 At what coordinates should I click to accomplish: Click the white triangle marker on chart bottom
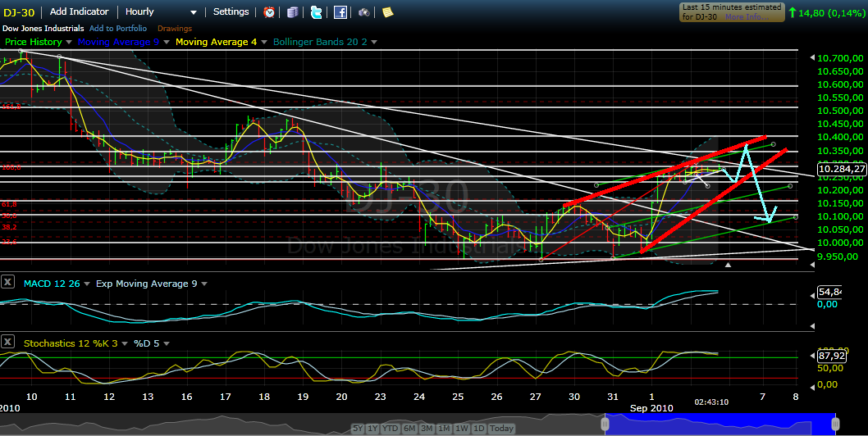point(728,265)
